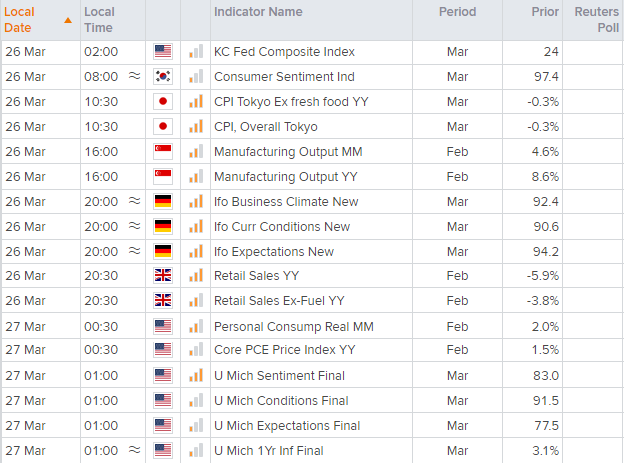The height and width of the screenshot is (464, 624).
Task: Select the Reuters Poll column header
Action: (x=596, y=20)
